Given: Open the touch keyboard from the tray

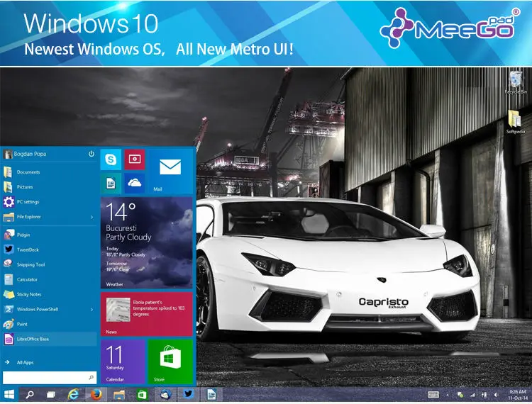Looking at the screenshot, I should [x=433, y=395].
